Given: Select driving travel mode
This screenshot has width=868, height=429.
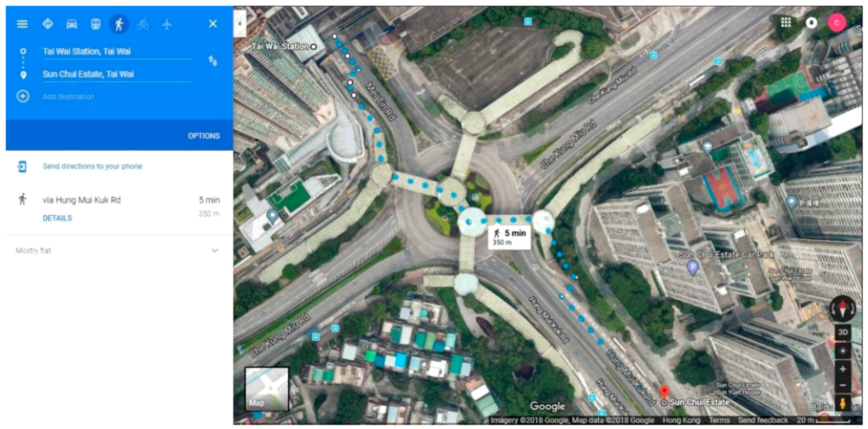Looking at the screenshot, I should point(72,24).
